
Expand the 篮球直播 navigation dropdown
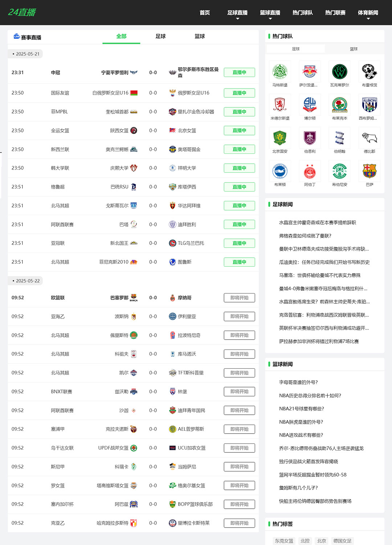click(x=270, y=13)
